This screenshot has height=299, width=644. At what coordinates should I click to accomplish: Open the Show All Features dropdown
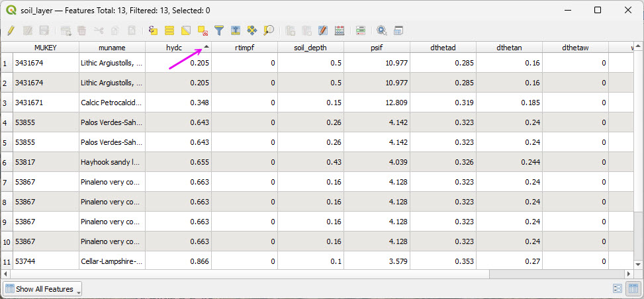click(43, 289)
